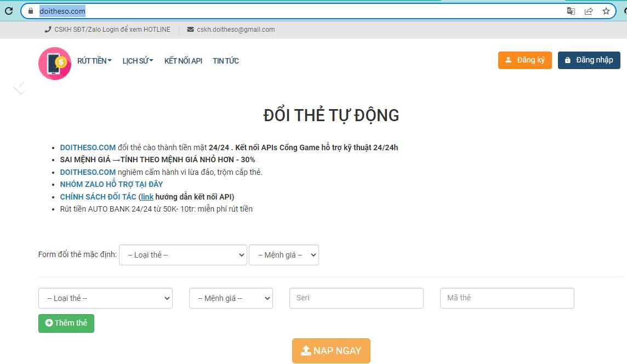Open DOITHESO.COM link before 'nghiêm cấm'
Screen dimensions: 627x364
tap(88, 172)
